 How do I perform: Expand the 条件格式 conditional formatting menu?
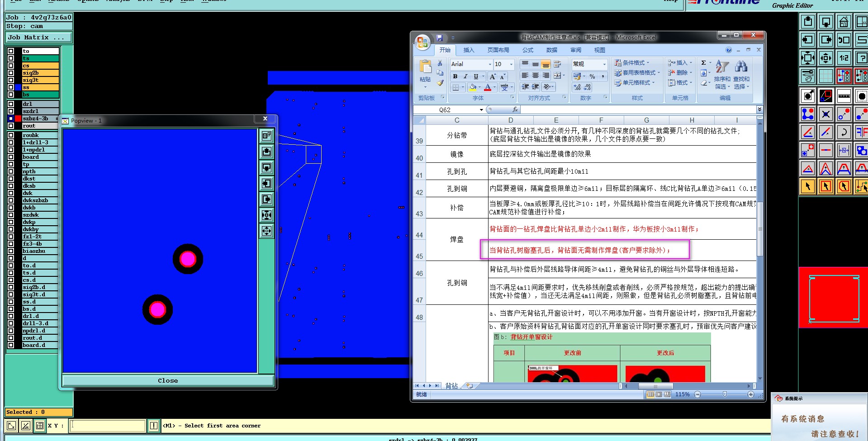pyautogui.click(x=631, y=63)
